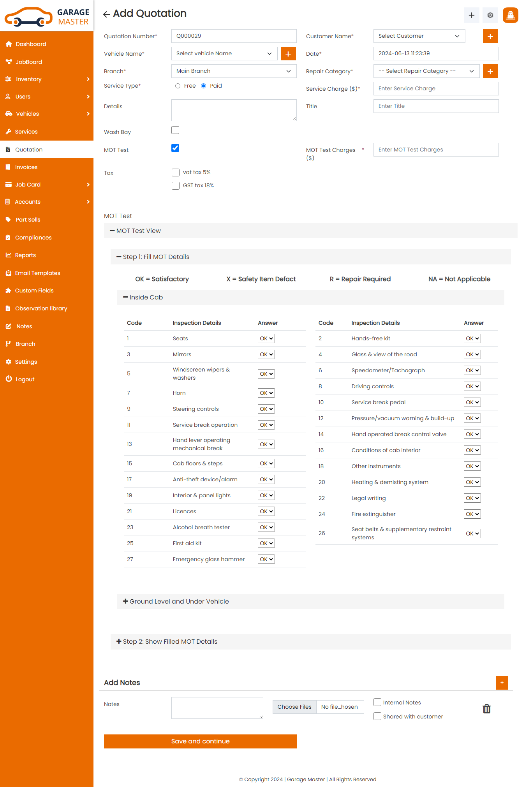Click the back arrow beside Add Quotation
The height and width of the screenshot is (787, 532).
pos(106,14)
